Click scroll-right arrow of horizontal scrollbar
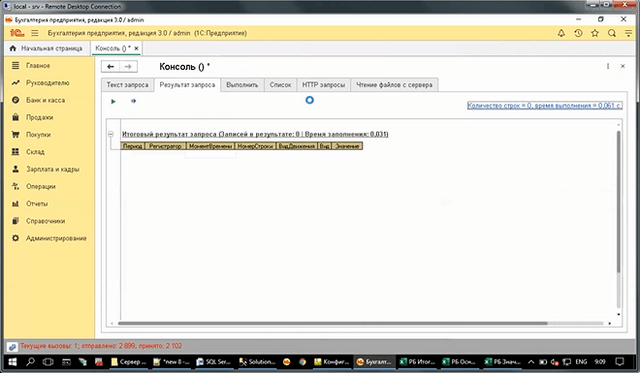 coord(610,323)
